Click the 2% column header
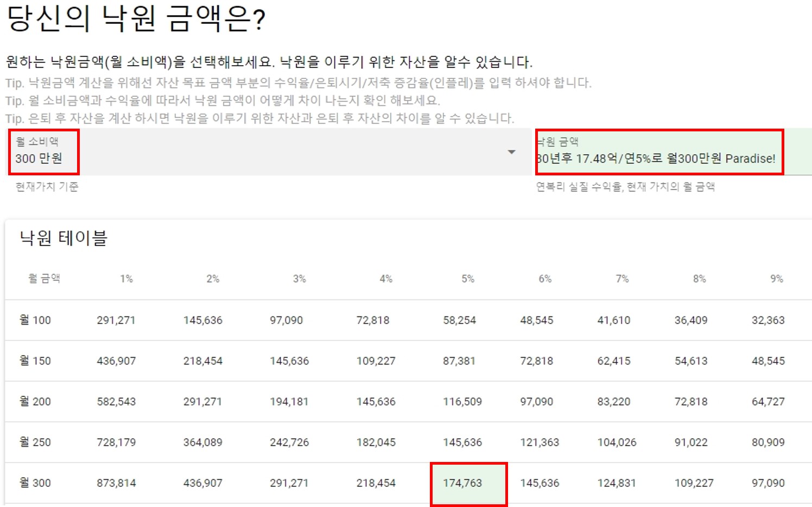This screenshot has width=812, height=507. coord(213,278)
